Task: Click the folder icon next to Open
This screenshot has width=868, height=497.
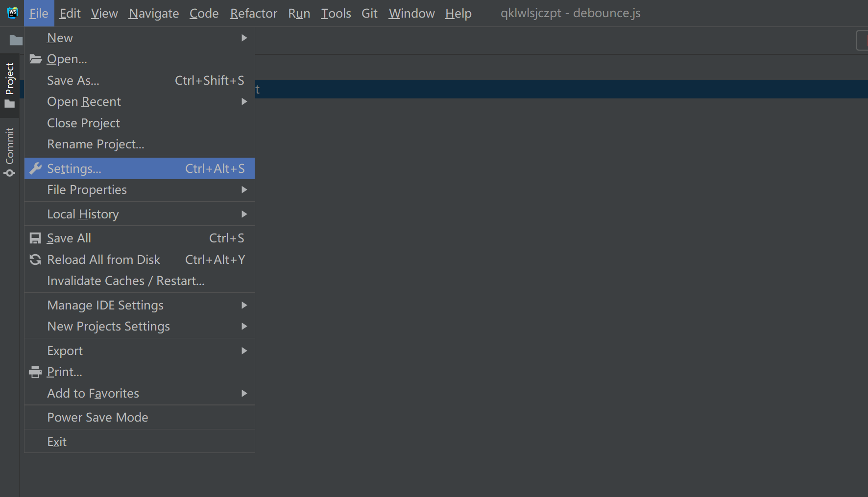Action: point(35,59)
